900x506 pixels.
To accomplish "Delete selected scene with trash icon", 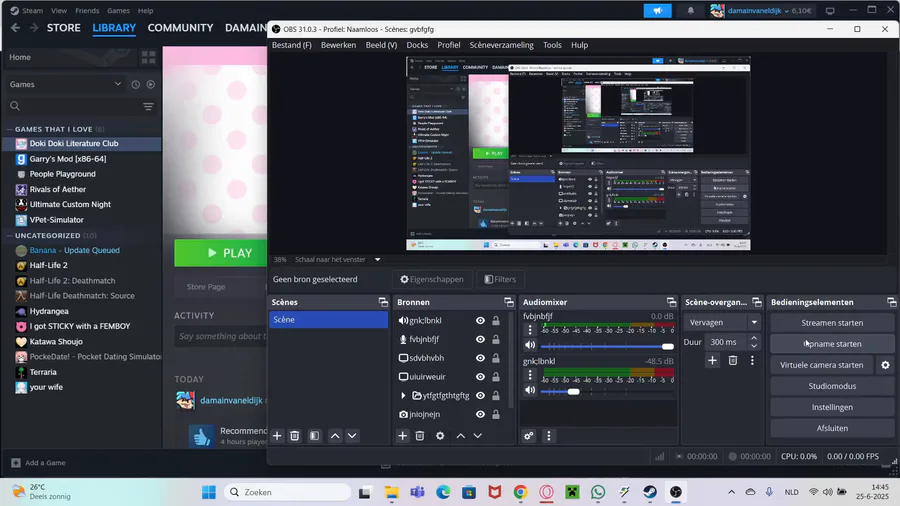I will (x=294, y=436).
